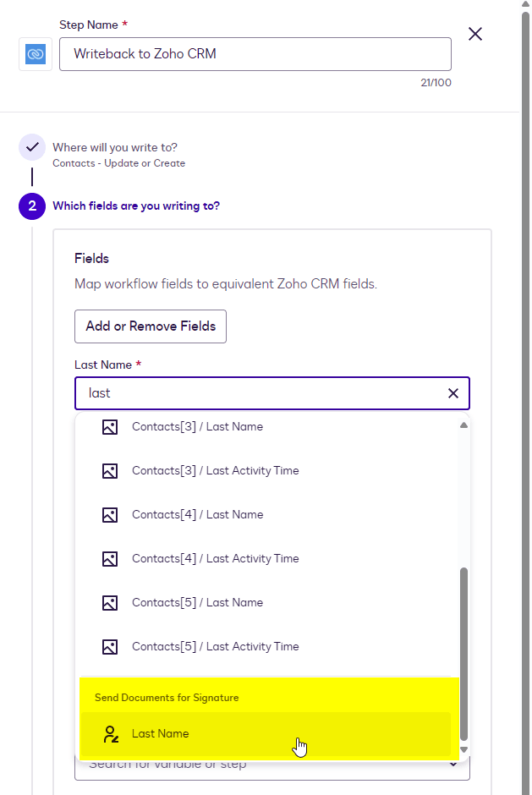Image resolution: width=532 pixels, height=795 pixels.
Task: Click the Zoho CRM step icon
Action: (x=36, y=54)
